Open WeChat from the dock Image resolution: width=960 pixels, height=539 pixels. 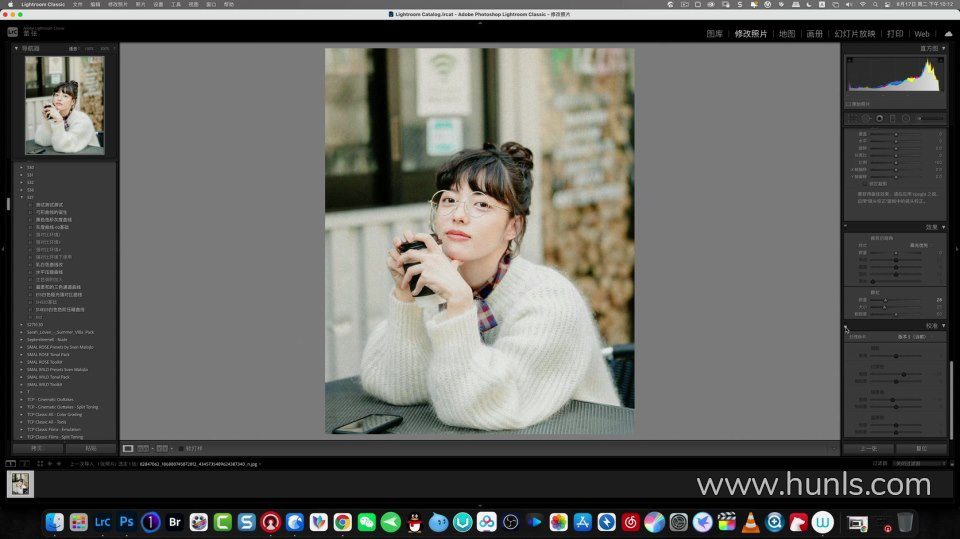point(367,522)
